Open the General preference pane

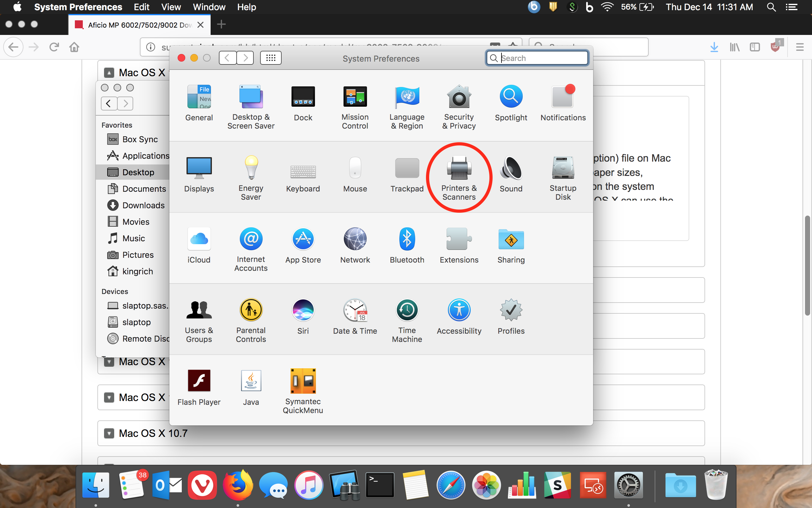(199, 103)
